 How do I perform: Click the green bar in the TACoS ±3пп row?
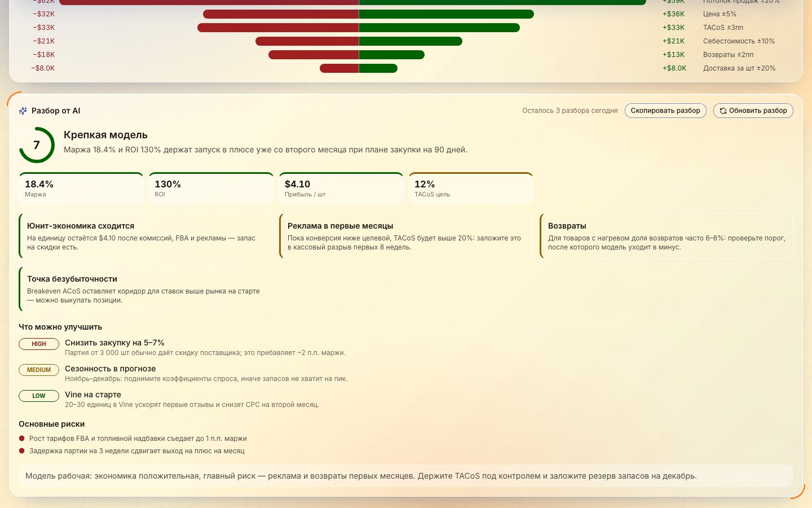439,28
